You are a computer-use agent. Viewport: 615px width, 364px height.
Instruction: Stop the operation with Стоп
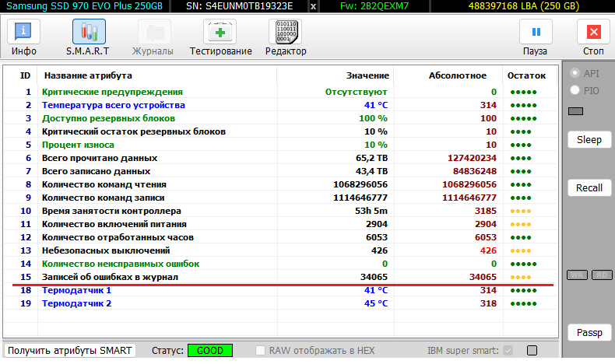593,37
